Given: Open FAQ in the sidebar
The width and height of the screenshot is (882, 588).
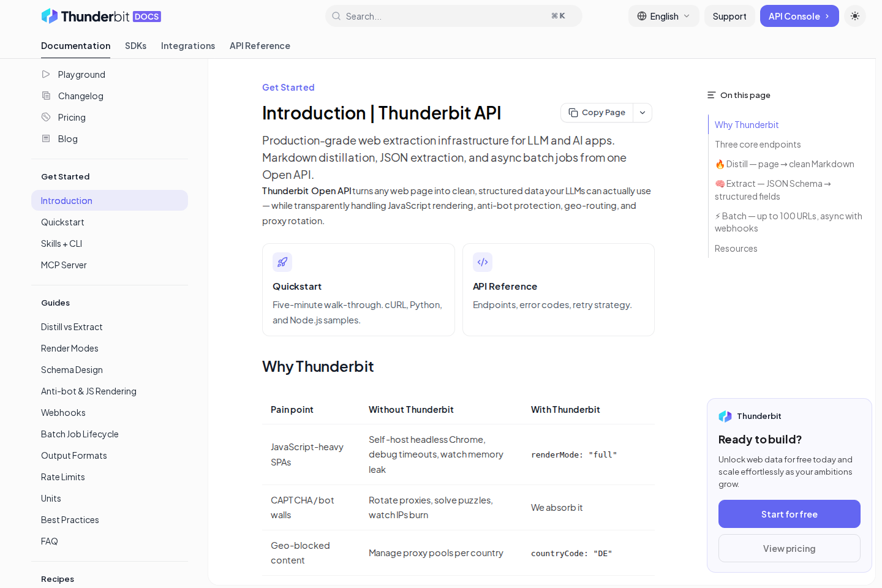Looking at the screenshot, I should 110,541.
